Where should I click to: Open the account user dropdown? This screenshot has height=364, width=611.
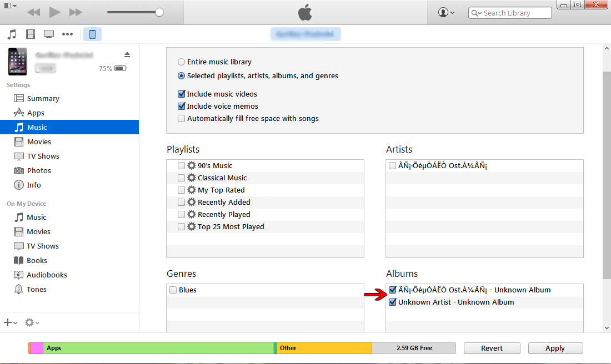[446, 12]
